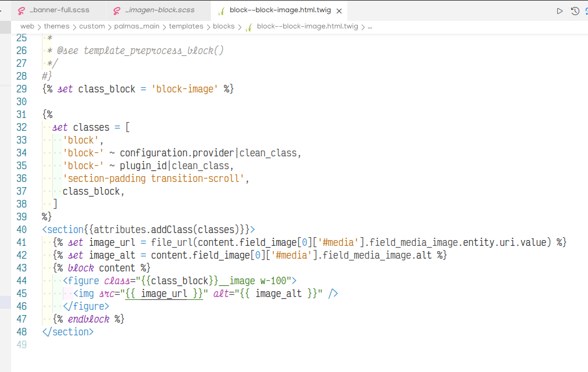Open the file history timeline icon

click(x=575, y=10)
